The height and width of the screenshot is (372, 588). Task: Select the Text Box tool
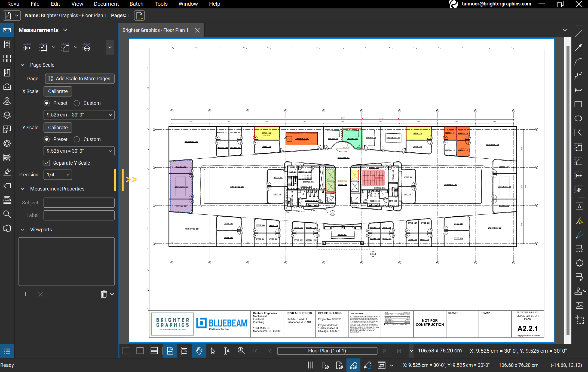pos(579,206)
